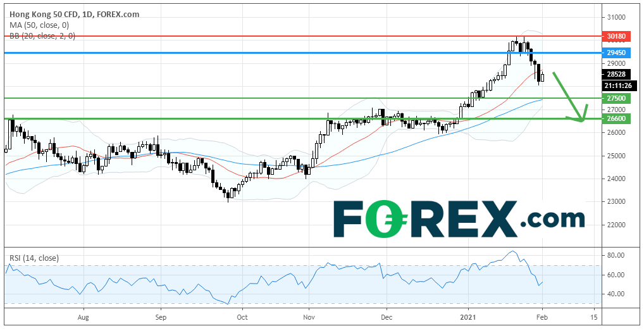The width and height of the screenshot is (644, 333).
Task: Click the green 26600 price label
Action: (616, 118)
